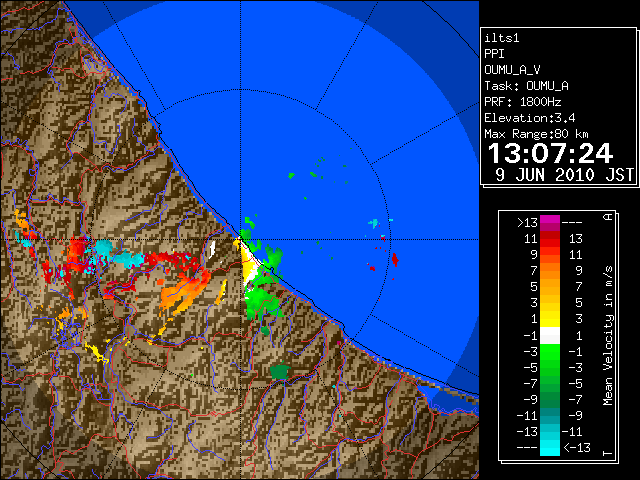
Task: Click the 'ilts1' label in info box
Action: (x=502, y=38)
